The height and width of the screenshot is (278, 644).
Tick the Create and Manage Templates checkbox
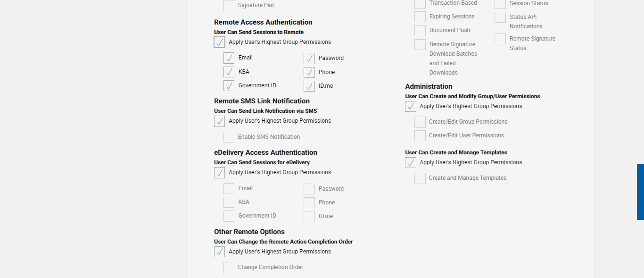(420, 178)
